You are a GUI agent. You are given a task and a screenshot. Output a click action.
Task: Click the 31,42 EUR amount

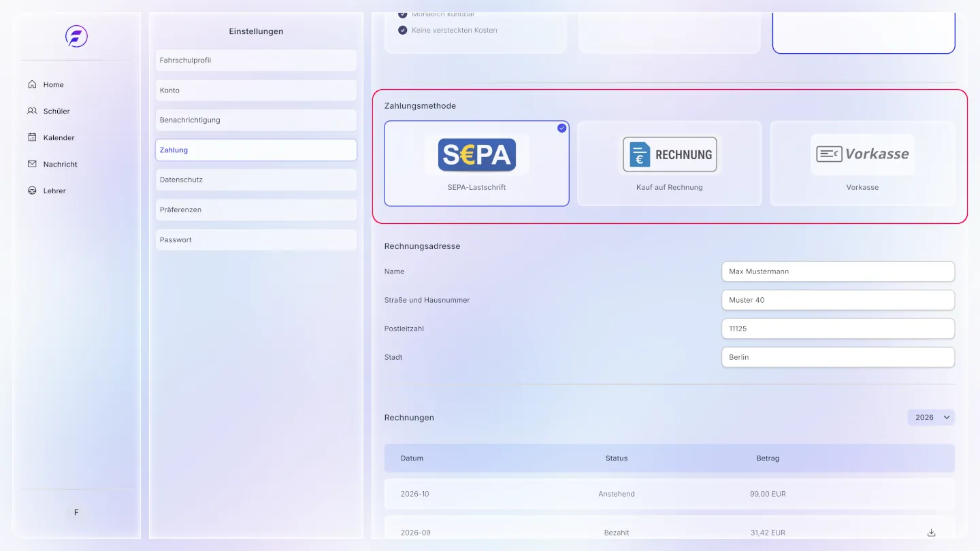(768, 533)
